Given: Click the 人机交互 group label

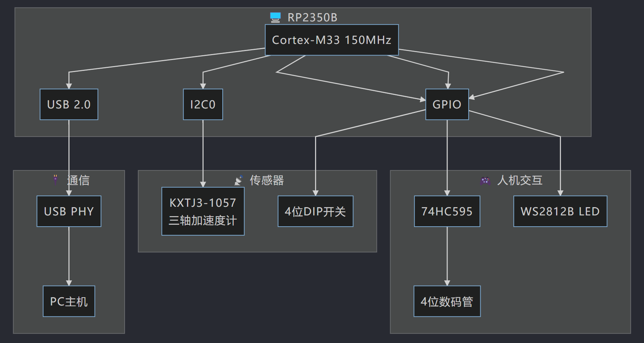Looking at the screenshot, I should pyautogui.click(x=520, y=180).
